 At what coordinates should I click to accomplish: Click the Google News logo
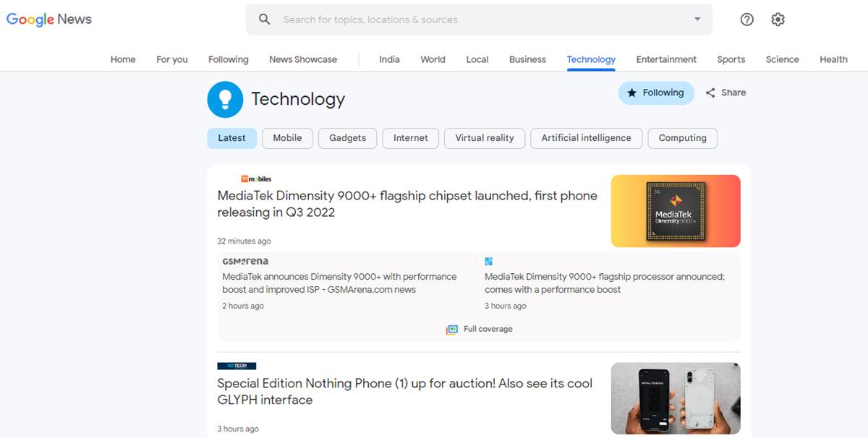(49, 20)
